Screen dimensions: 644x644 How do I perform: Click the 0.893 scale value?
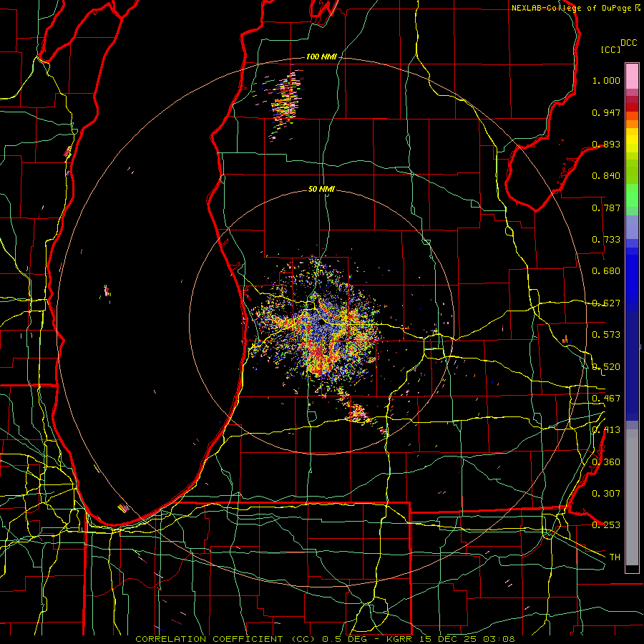[x=606, y=144]
